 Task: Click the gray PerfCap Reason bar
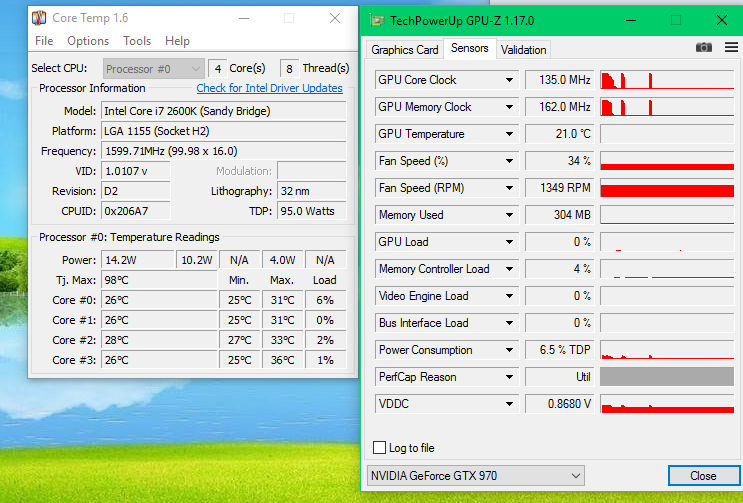coord(667,377)
